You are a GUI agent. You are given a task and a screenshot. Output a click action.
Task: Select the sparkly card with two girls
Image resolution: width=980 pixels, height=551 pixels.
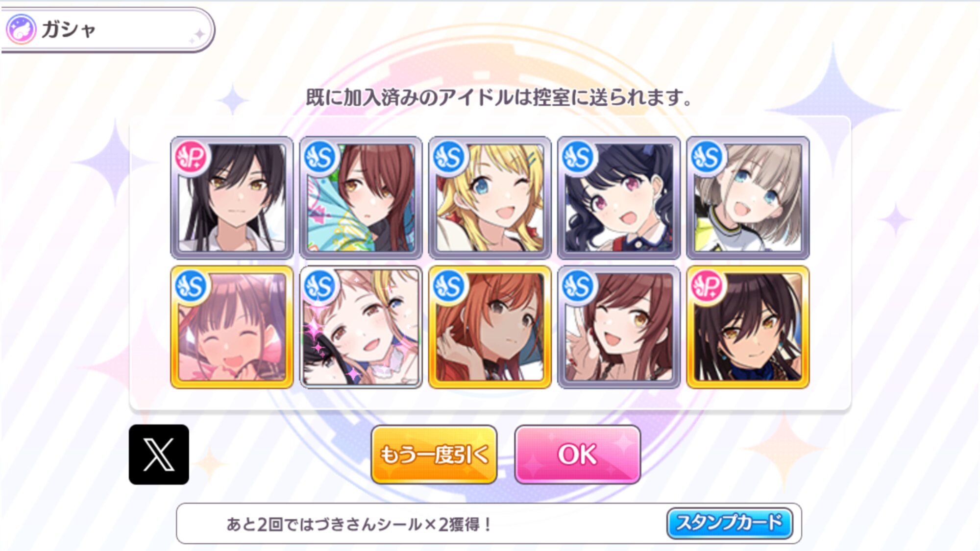point(361,327)
